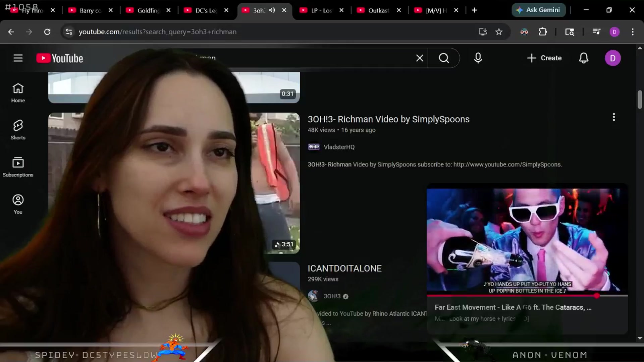Screen dimensions: 644x362
Task: Open a new browser tab
Action: (x=474, y=10)
